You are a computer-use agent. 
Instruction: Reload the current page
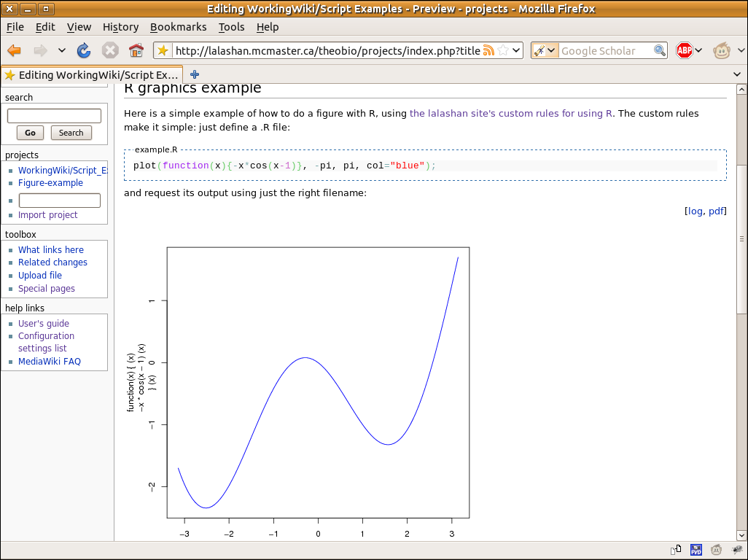(x=84, y=51)
